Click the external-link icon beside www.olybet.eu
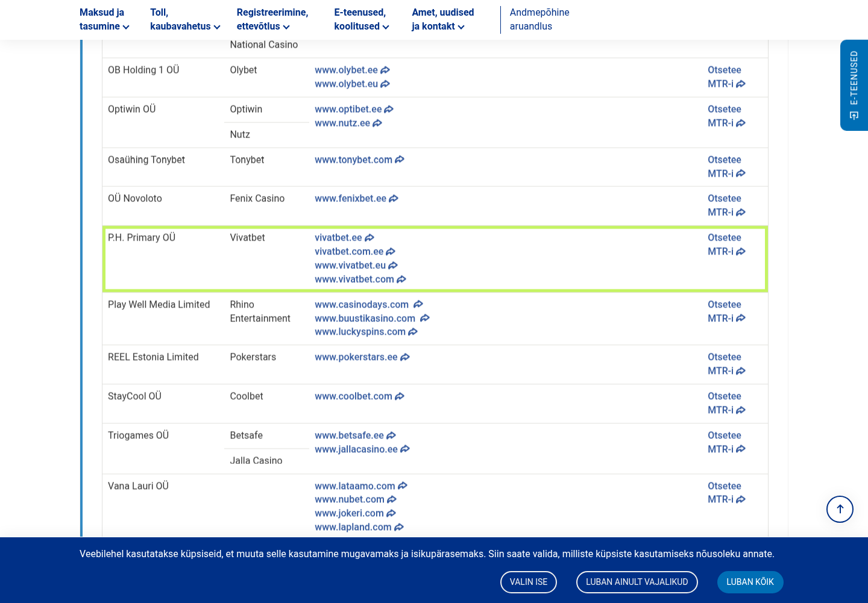 coord(385,84)
